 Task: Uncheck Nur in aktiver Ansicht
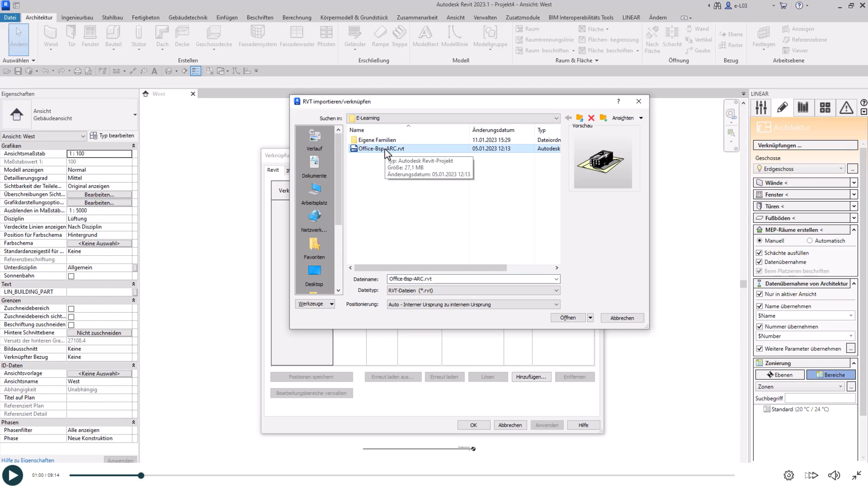(x=759, y=294)
